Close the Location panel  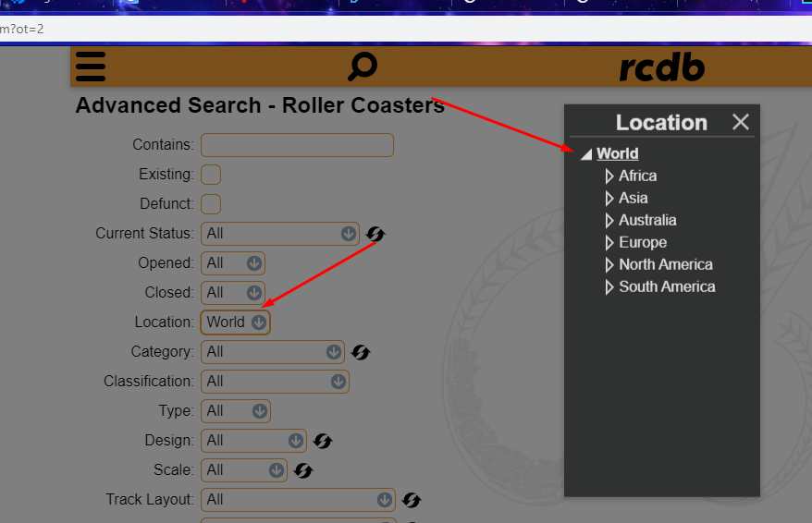coord(741,122)
